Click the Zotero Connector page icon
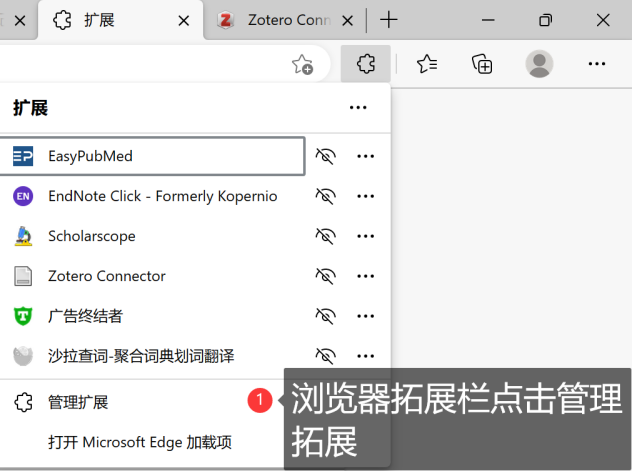 pos(23,276)
